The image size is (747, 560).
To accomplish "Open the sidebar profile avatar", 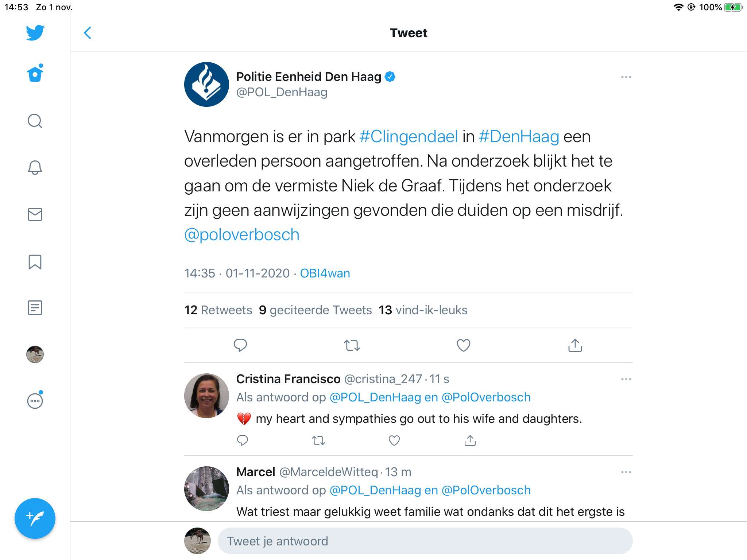I will 35,354.
